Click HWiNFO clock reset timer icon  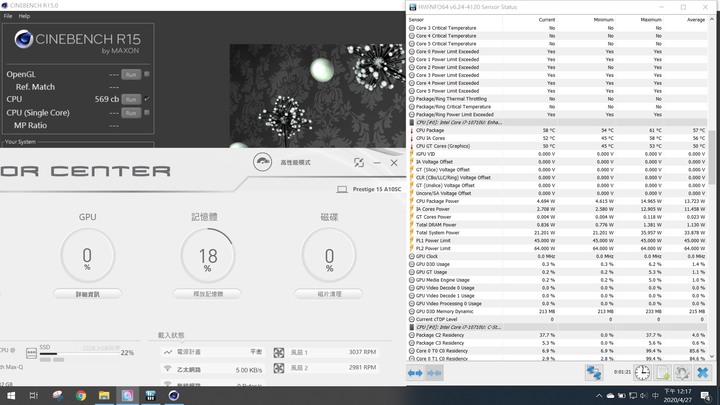coord(642,372)
